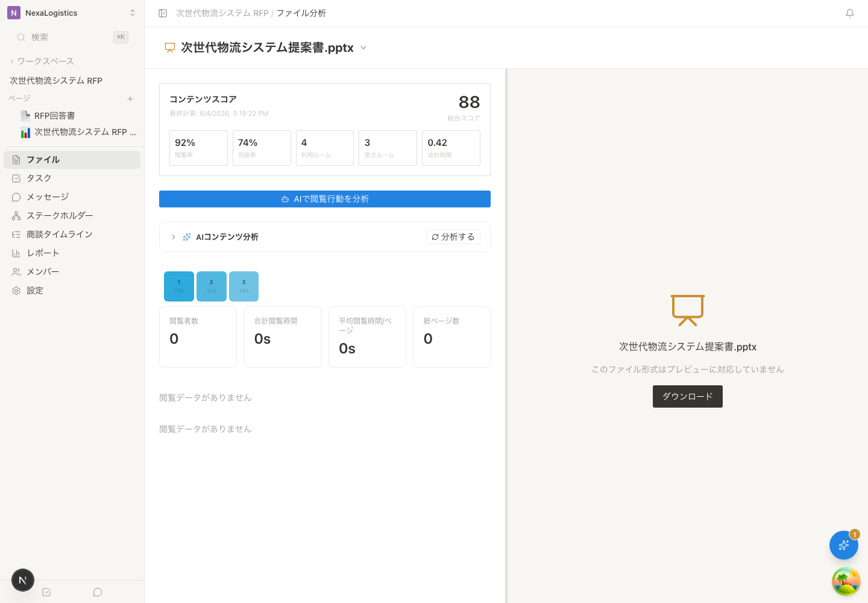The image size is (868, 603).
Task: Open the bottom task checkbox icon
Action: [46, 592]
